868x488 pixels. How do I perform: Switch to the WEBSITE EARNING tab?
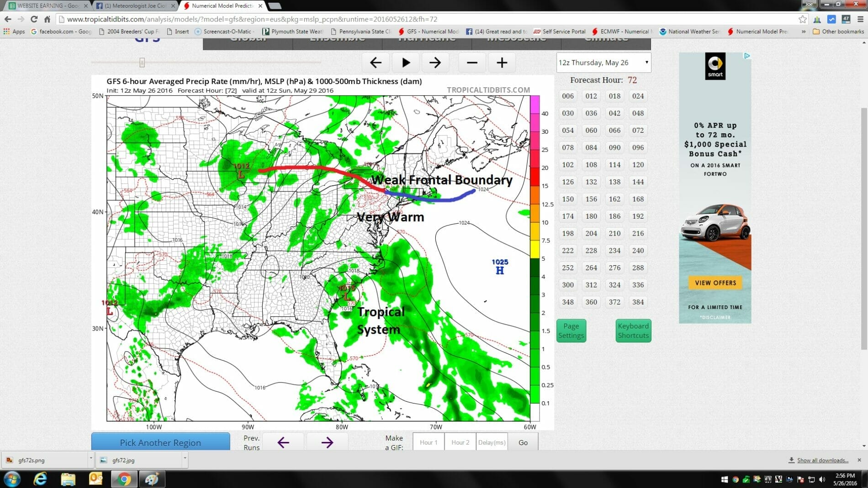[46, 6]
